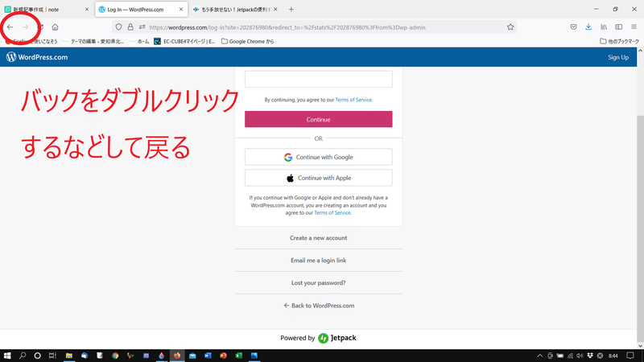
Task: Open site security padlock info
Action: (130, 27)
